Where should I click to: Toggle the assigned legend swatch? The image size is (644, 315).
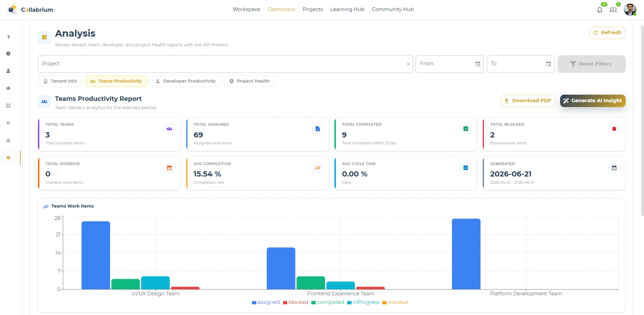coord(254,303)
